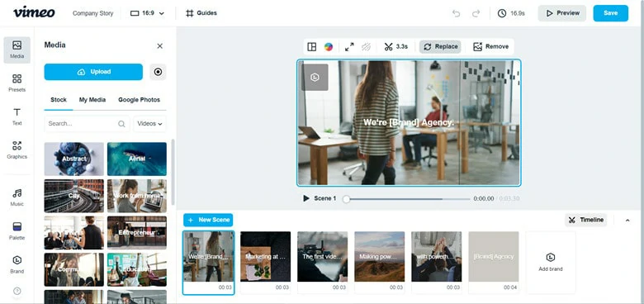Open the Media panel in sidebar
Image resolution: width=644 pixels, height=304 pixels.
coord(17,50)
